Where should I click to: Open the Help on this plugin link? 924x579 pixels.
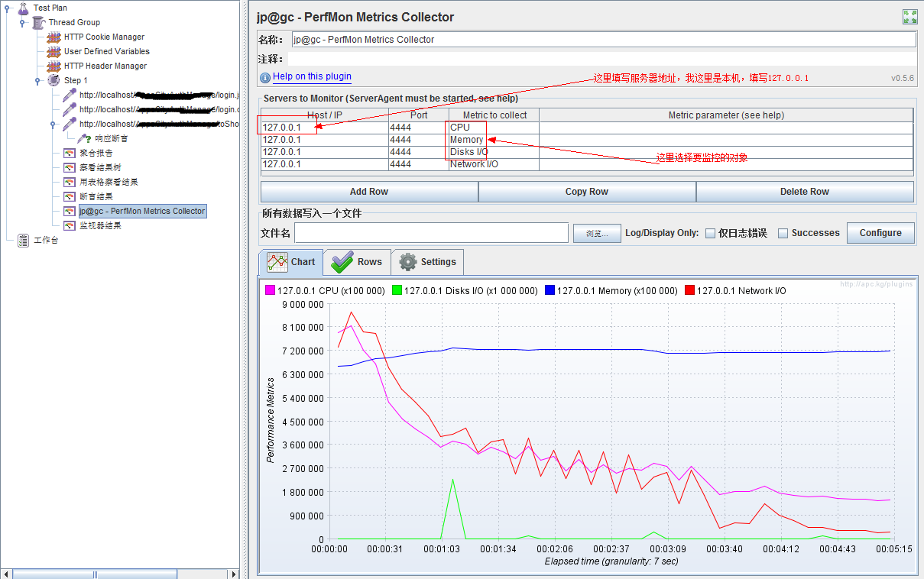coord(312,76)
